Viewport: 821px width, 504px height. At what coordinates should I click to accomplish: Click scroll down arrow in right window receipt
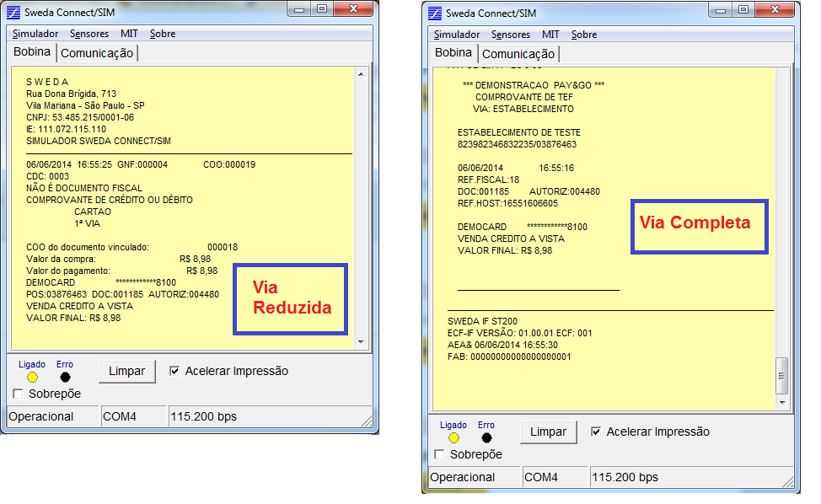[782, 403]
